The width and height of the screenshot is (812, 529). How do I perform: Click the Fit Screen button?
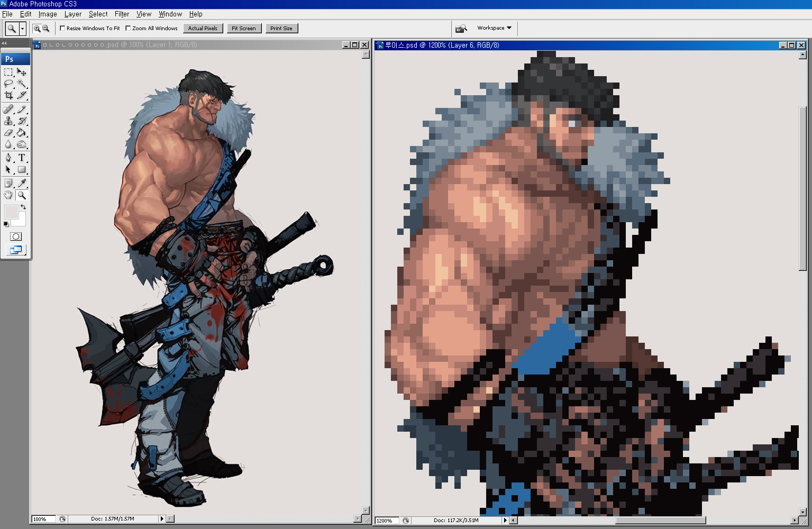pos(243,29)
